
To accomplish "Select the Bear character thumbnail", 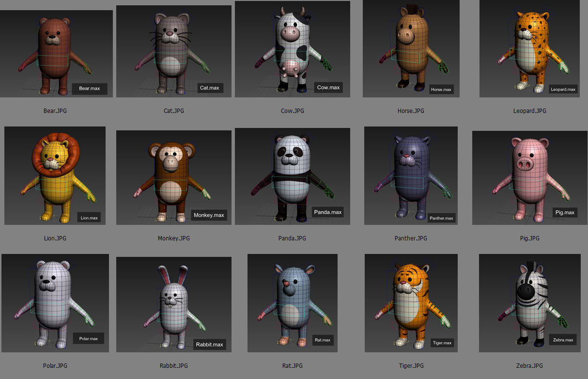I will (x=56, y=54).
